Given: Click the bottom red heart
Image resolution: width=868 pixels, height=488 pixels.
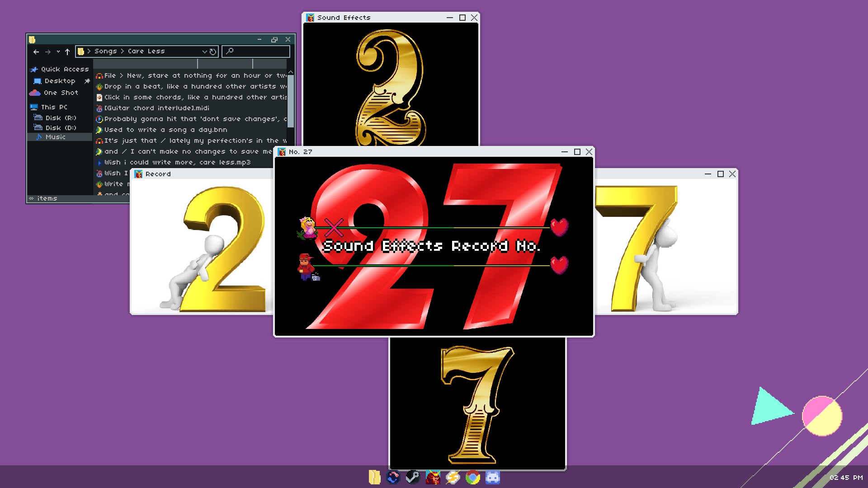Looking at the screenshot, I should point(559,265).
